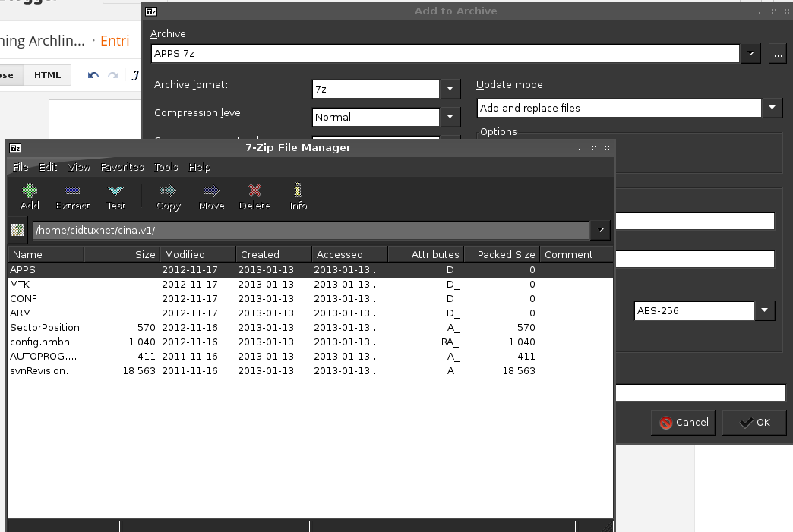Click the Info toolbar icon
The width and height of the screenshot is (793, 532).
coord(298,190)
